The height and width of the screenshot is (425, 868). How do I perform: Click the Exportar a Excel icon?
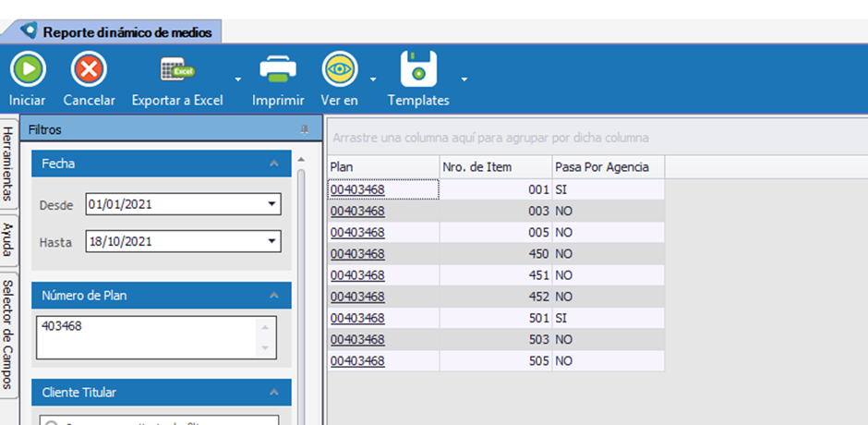tap(175, 69)
